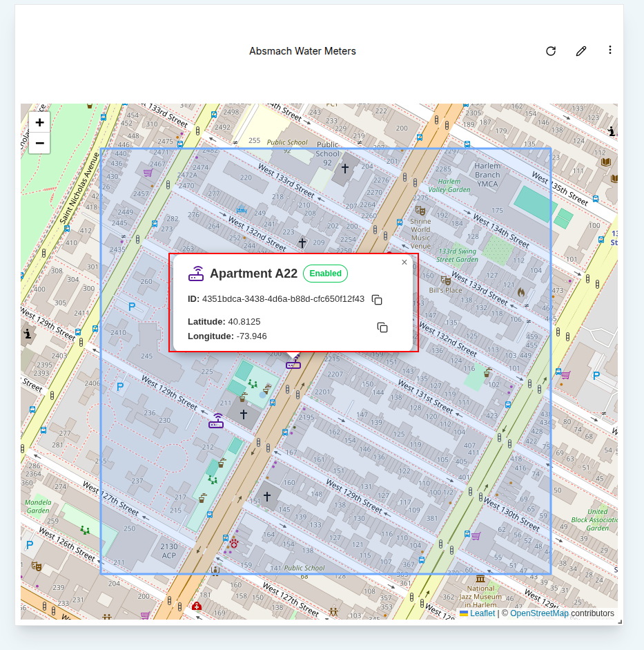Open the three-dot more options menu
The width and height of the screenshot is (644, 650).
click(610, 50)
